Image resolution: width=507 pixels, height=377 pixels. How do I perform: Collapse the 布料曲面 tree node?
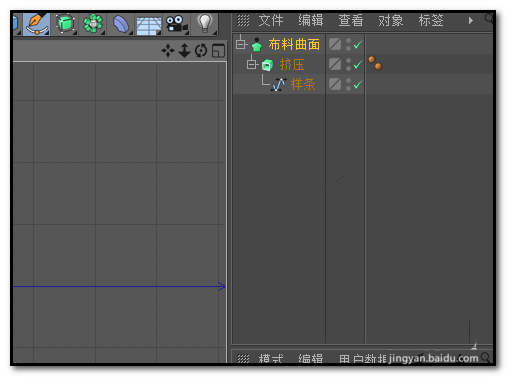(241, 44)
